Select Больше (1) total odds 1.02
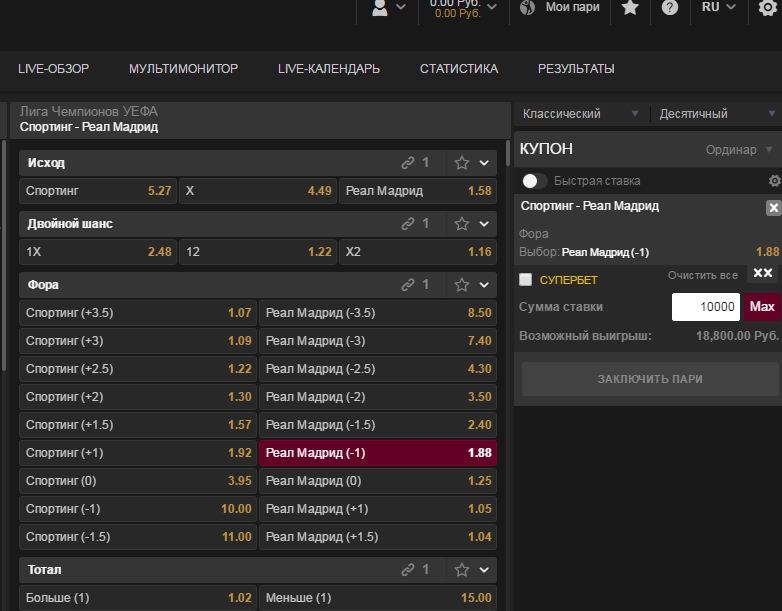Screen dimensions: 782x611 [138, 598]
